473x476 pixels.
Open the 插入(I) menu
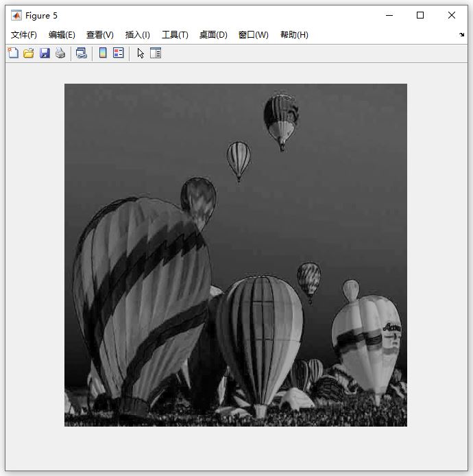(x=137, y=35)
